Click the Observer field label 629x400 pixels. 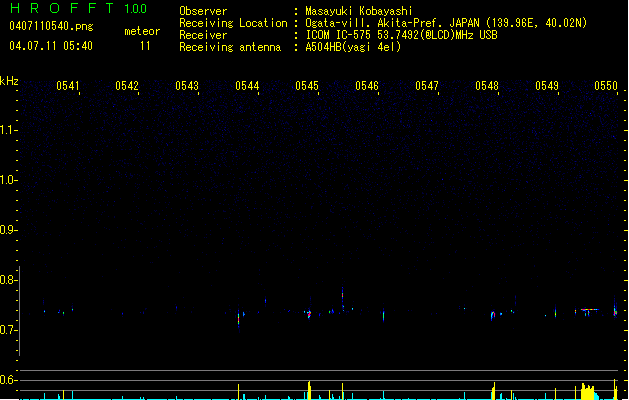pyautogui.click(x=203, y=11)
